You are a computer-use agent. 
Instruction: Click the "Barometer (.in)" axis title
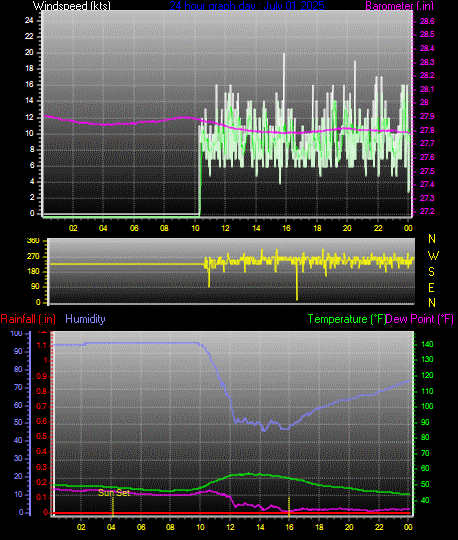(399, 6)
